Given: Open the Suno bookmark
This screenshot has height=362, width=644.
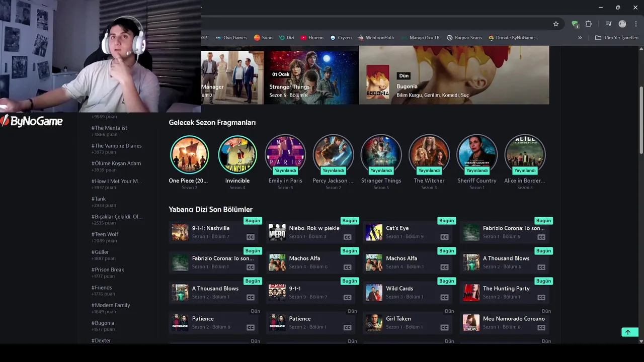Looking at the screenshot, I should tap(263, 38).
